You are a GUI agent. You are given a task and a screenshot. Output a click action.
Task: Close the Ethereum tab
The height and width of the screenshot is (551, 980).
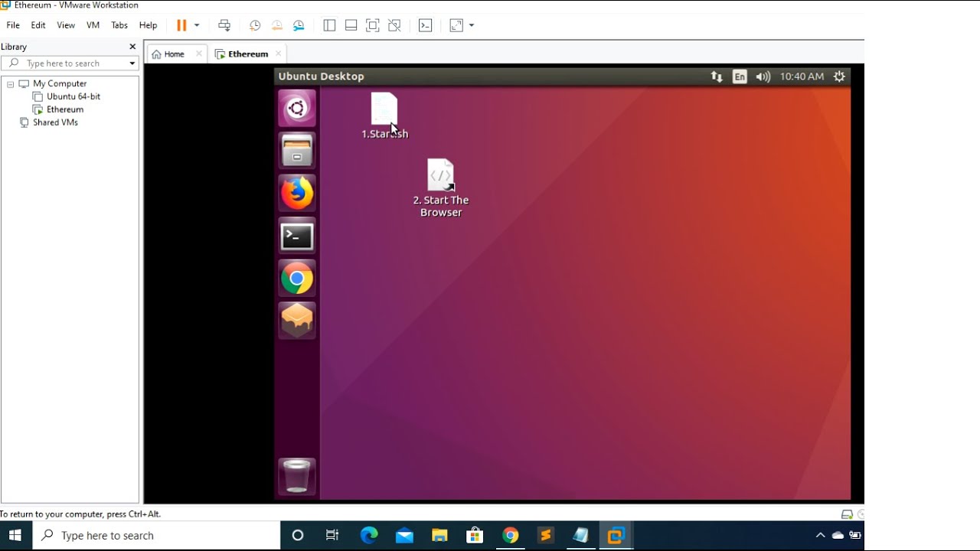click(278, 54)
